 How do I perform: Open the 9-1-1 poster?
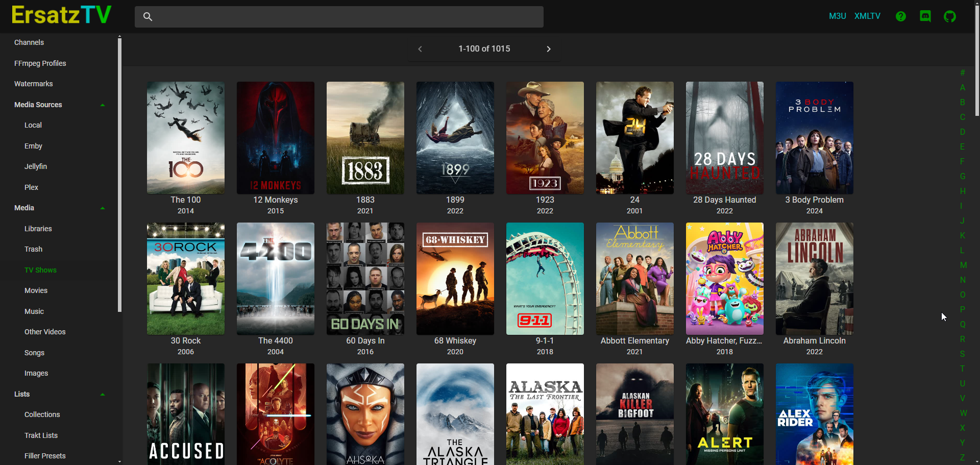[x=545, y=279]
